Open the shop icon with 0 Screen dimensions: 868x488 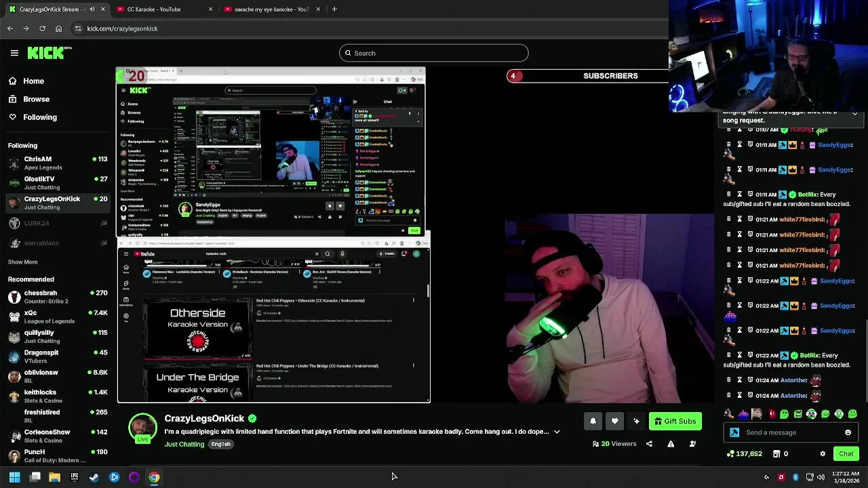pos(781,454)
